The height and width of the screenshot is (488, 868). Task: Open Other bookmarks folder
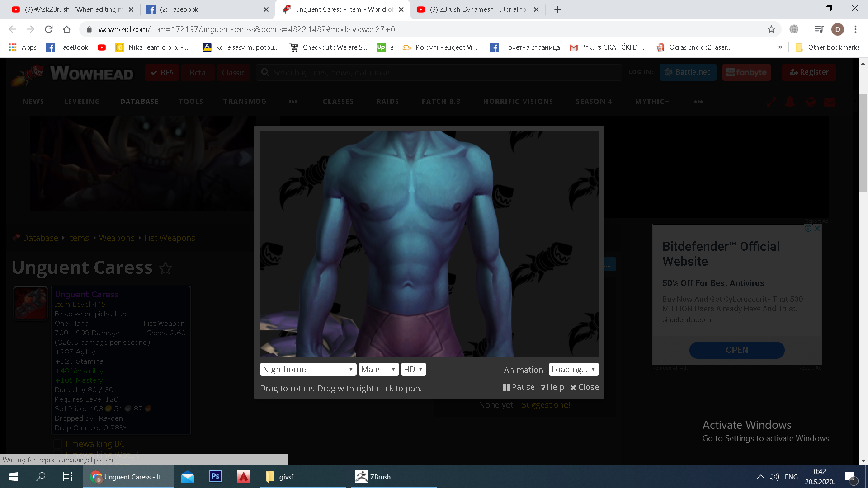(x=827, y=47)
